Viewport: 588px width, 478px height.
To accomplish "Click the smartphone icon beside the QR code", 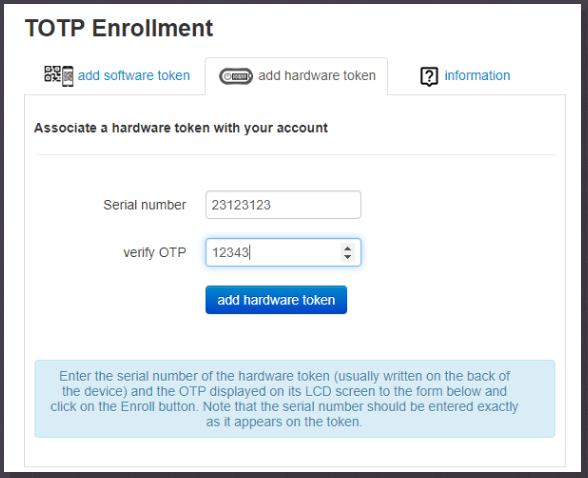I will (68, 76).
